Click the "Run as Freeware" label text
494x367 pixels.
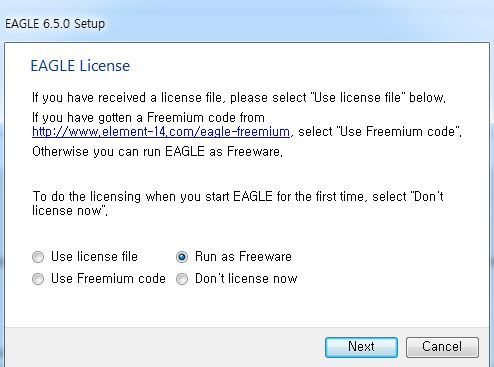click(243, 257)
